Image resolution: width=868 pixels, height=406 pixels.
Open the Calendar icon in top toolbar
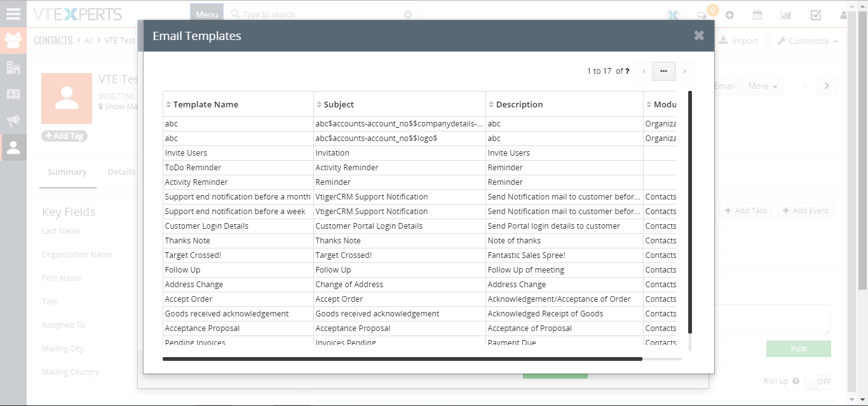(x=757, y=14)
